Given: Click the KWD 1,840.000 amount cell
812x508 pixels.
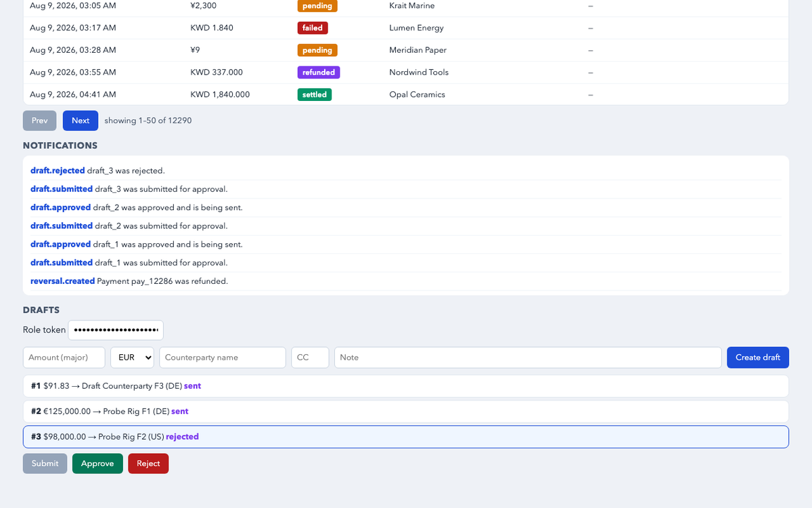Looking at the screenshot, I should tap(220, 95).
